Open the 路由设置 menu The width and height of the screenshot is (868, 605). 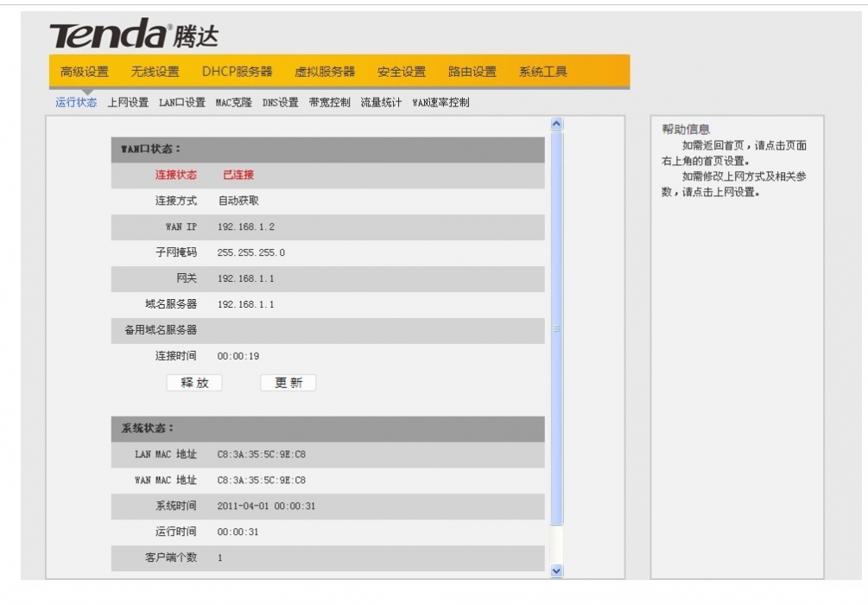coord(472,72)
